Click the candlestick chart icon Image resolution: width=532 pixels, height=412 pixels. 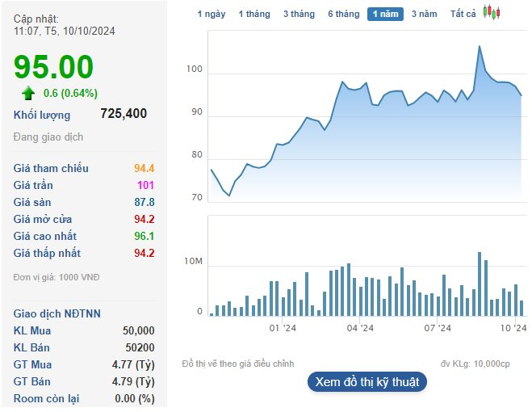pyautogui.click(x=491, y=13)
